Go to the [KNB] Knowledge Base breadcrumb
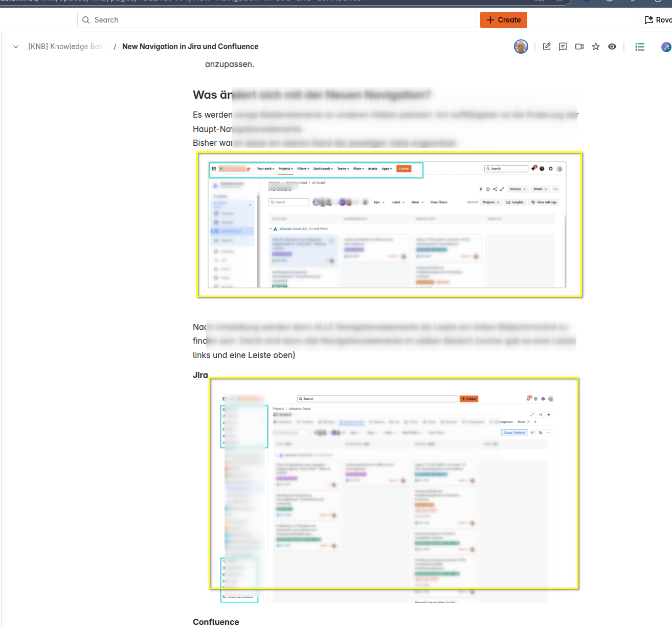 coord(67,47)
